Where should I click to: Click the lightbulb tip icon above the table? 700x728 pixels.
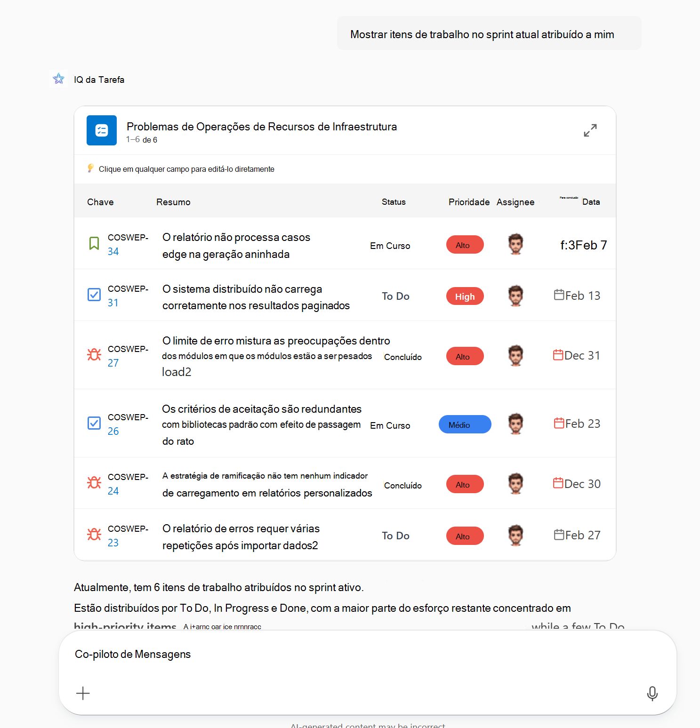(91, 168)
